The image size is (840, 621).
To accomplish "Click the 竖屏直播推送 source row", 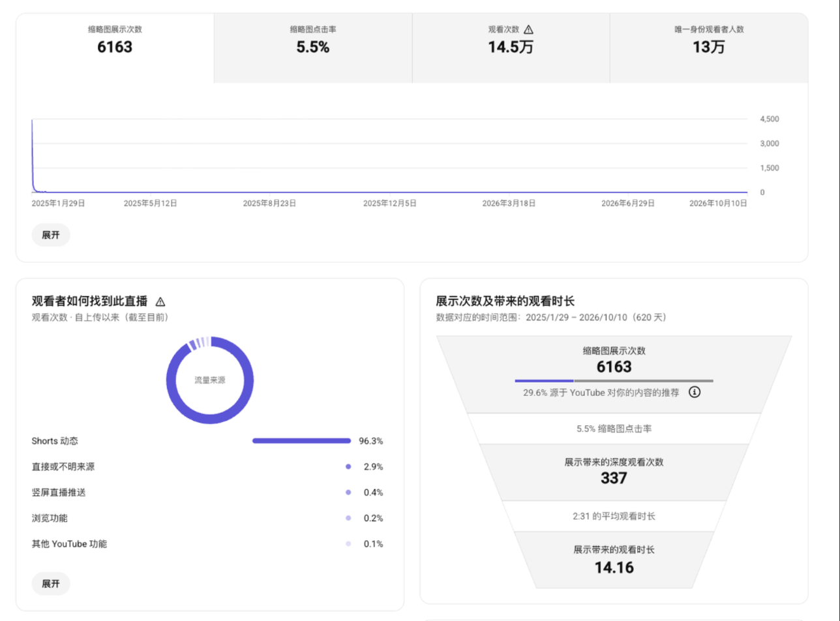I will click(207, 492).
